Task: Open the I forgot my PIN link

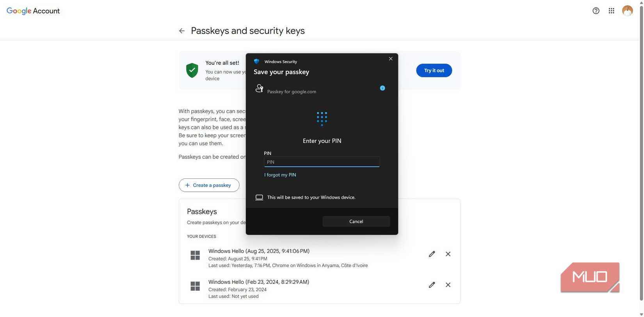Action: pyautogui.click(x=280, y=175)
